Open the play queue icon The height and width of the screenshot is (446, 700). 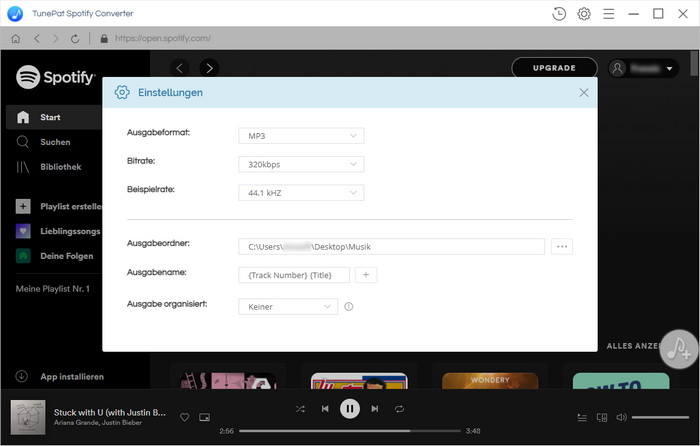pos(582,418)
